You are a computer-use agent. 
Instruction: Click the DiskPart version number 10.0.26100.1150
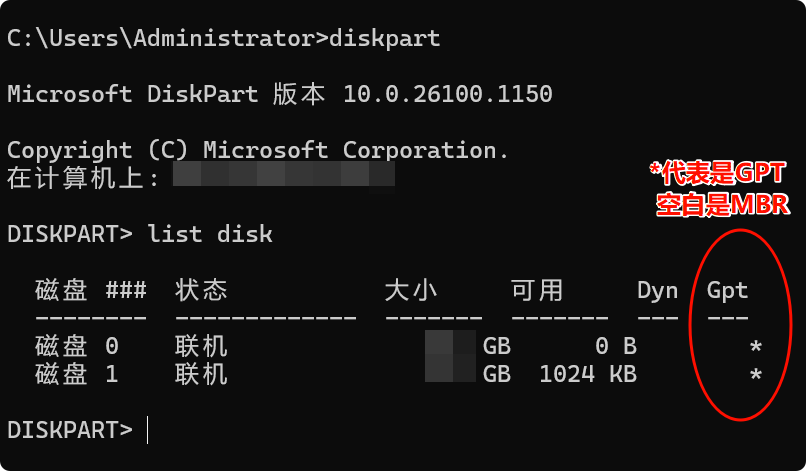(x=447, y=95)
